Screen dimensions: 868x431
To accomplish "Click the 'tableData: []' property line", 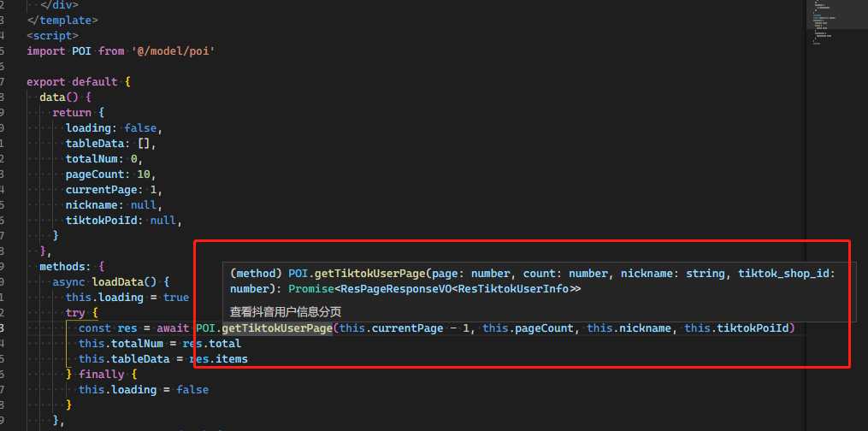I will (111, 144).
